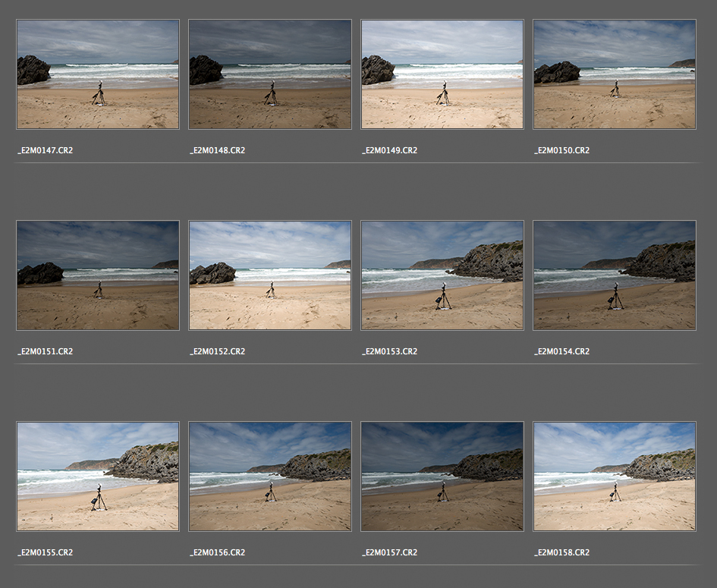Select the _E2M0150.CR2 filename label
The image size is (717, 588).
click(x=562, y=150)
